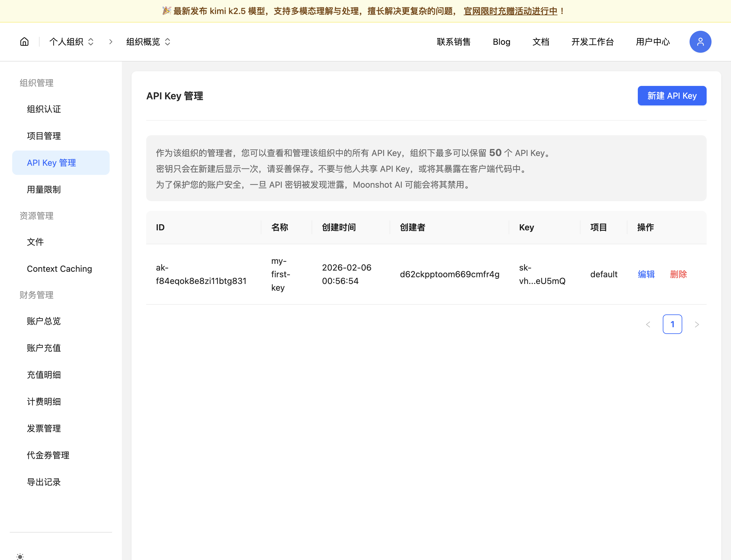Click 编辑 to edit my-first-key

pos(646,274)
